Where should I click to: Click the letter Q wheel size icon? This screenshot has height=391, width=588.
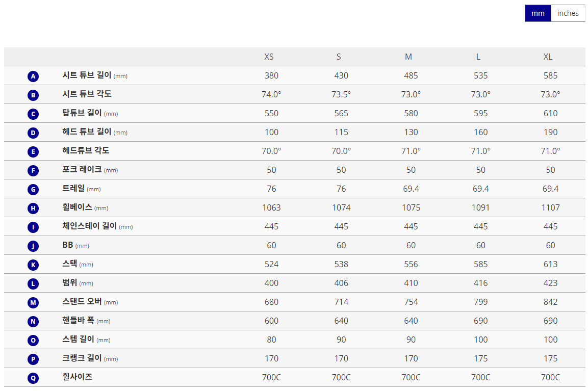tap(33, 378)
